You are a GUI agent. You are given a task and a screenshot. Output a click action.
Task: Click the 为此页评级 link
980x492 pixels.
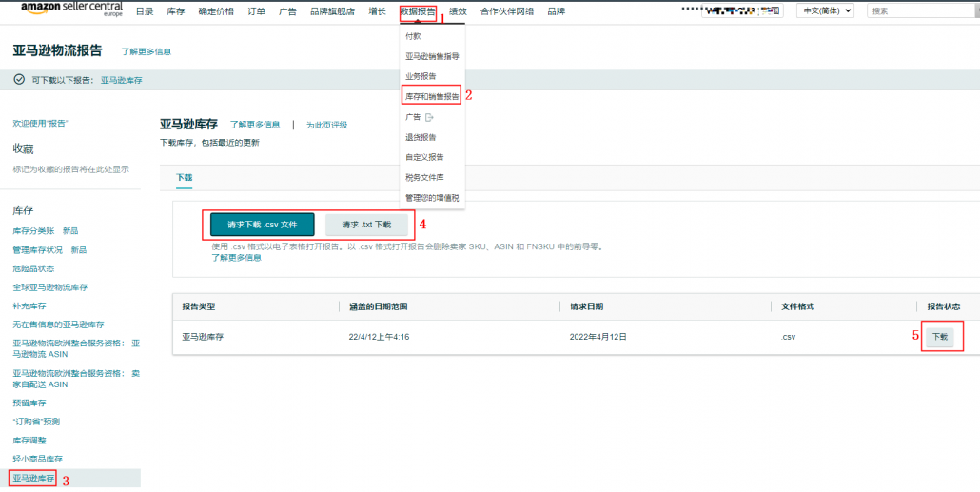pos(327,125)
